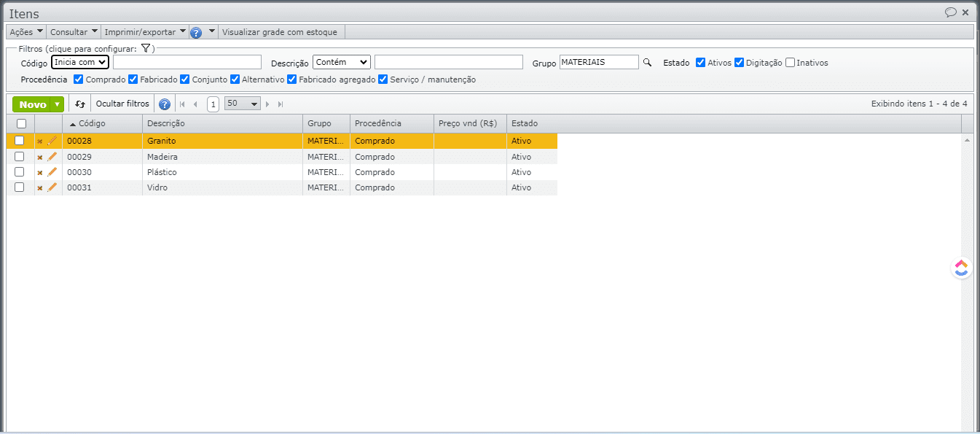Open the Código 'Inicia com' dropdown
The image size is (980, 434).
(80, 62)
